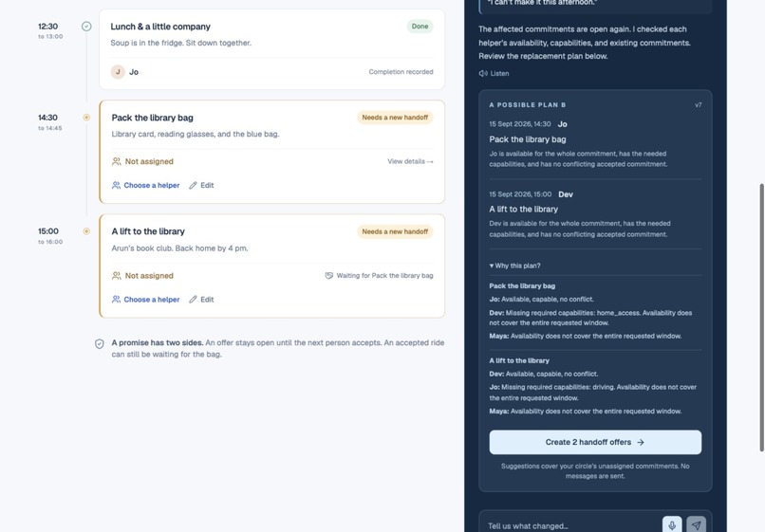
Task: Click the right panel scrollbar
Action: tap(762, 317)
